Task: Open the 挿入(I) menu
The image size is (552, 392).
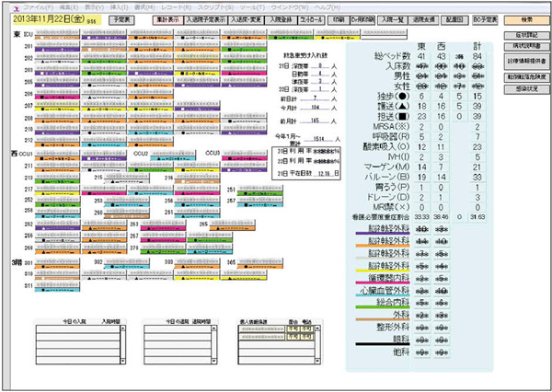Action: pyautogui.click(x=119, y=7)
